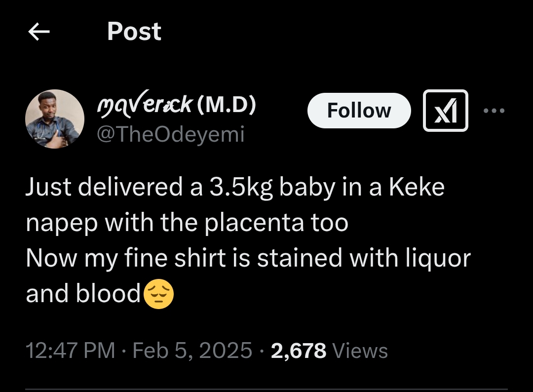
Task: Open the 2,678 view count
Action: coord(299,351)
